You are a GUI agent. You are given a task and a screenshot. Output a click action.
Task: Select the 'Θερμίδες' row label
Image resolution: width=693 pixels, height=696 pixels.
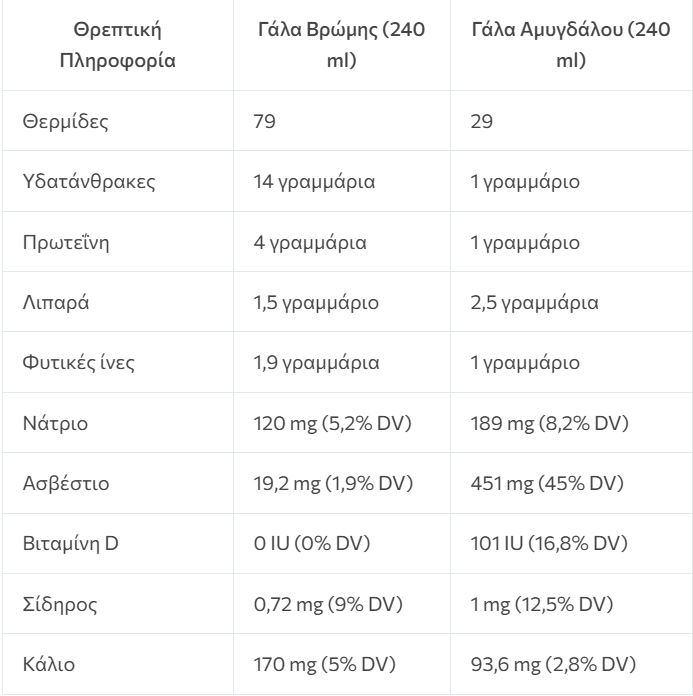[x=65, y=122]
